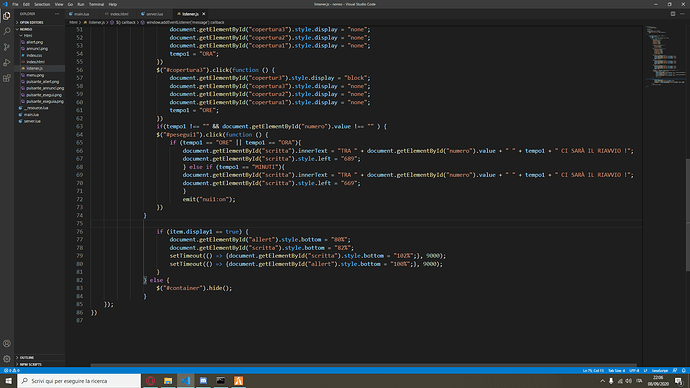Open the Manage gear icon

point(7,359)
